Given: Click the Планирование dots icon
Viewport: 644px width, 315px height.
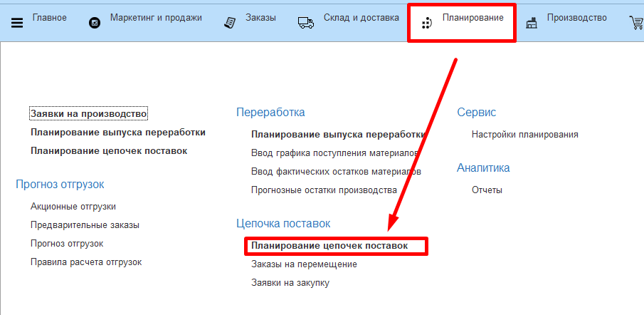Looking at the screenshot, I should tap(426, 24).
